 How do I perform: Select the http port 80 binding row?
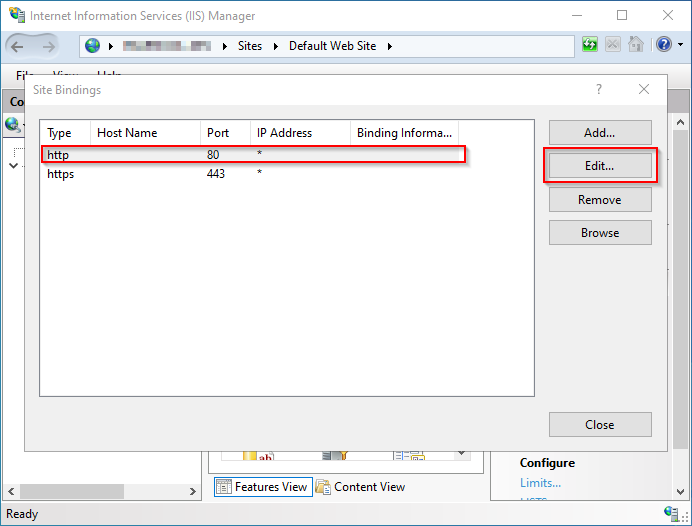click(253, 154)
